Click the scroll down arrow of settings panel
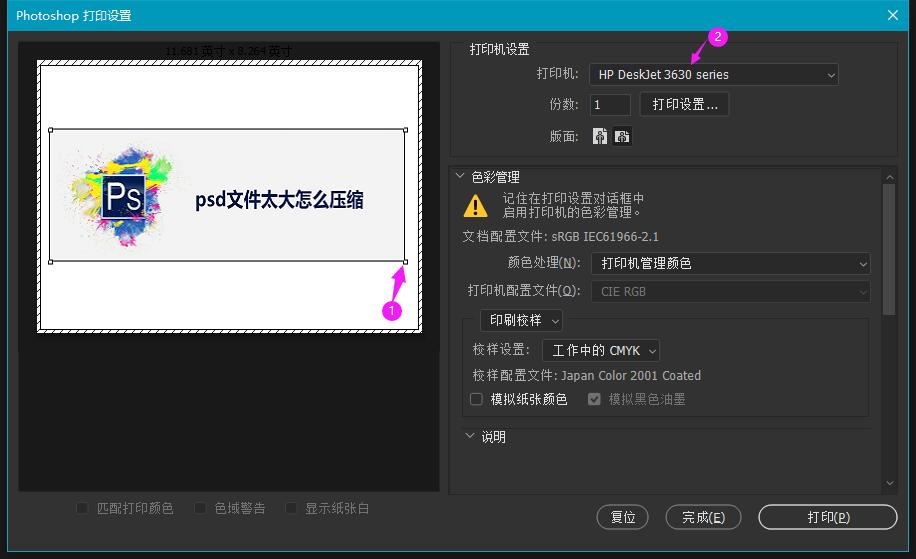The image size is (916, 559). (889, 483)
